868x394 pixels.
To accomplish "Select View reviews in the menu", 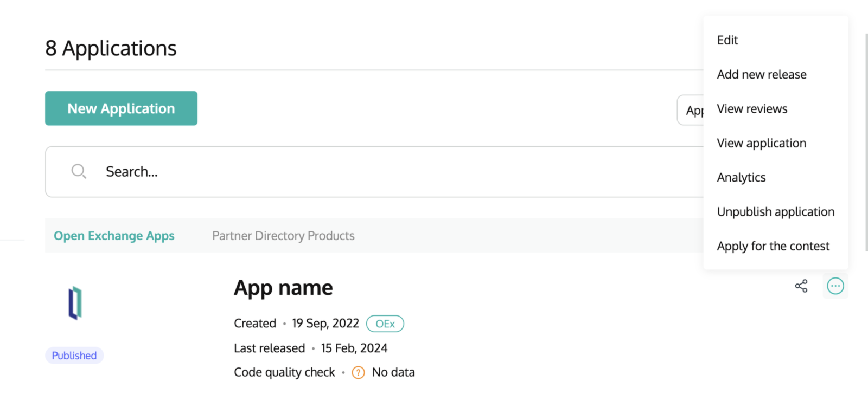I will click(x=752, y=109).
